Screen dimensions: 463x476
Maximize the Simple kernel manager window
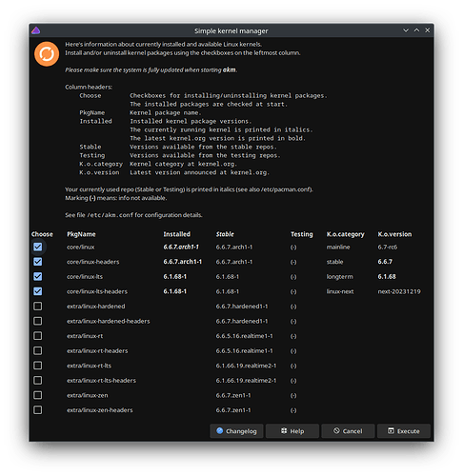pyautogui.click(x=416, y=30)
